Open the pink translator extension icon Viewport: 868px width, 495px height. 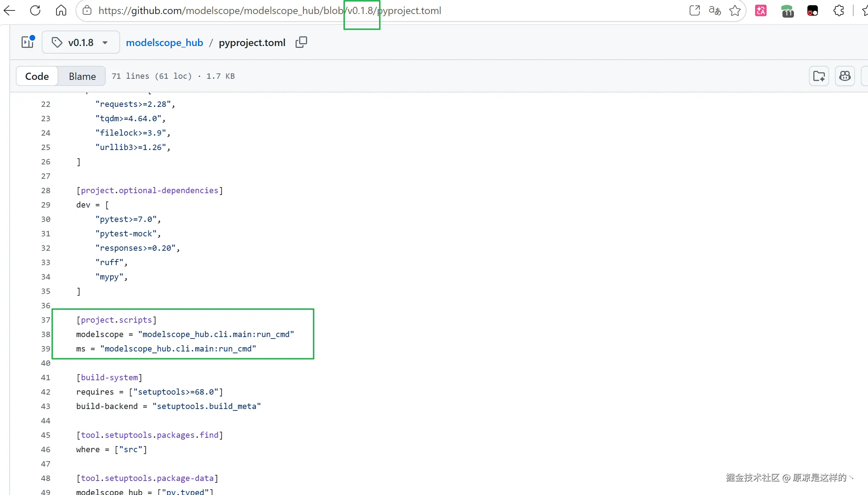[761, 10]
